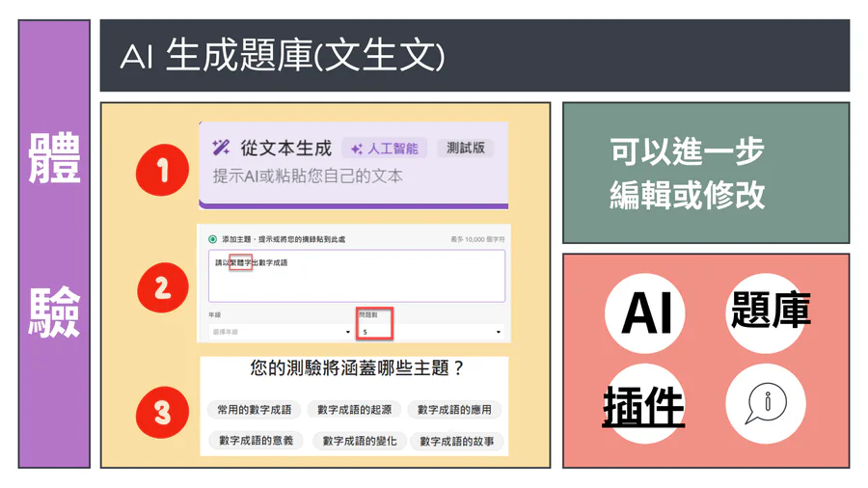This screenshot has height=488, width=868.
Task: Select the 數字成語的應用 topic
Action: point(454,410)
